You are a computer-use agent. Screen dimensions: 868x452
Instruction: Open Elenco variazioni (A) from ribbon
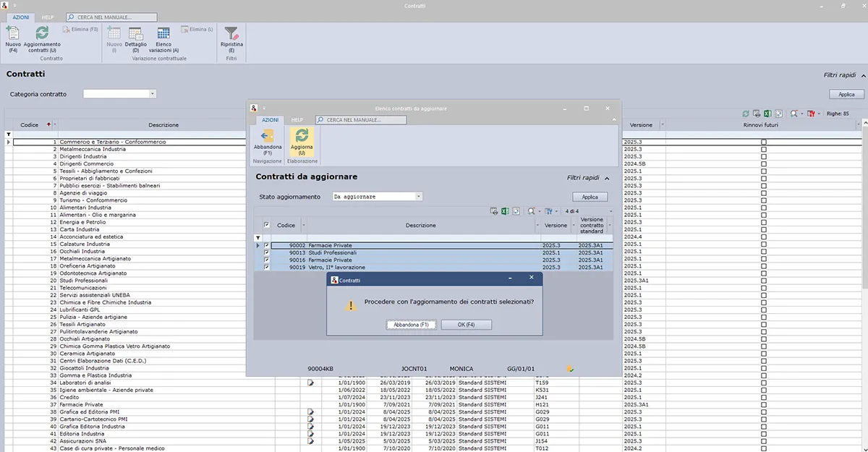[x=164, y=35]
